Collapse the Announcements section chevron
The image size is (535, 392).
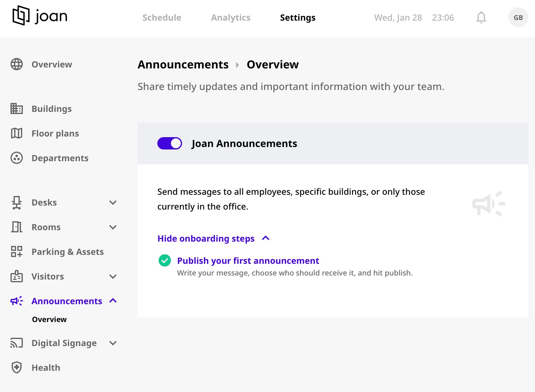click(113, 300)
